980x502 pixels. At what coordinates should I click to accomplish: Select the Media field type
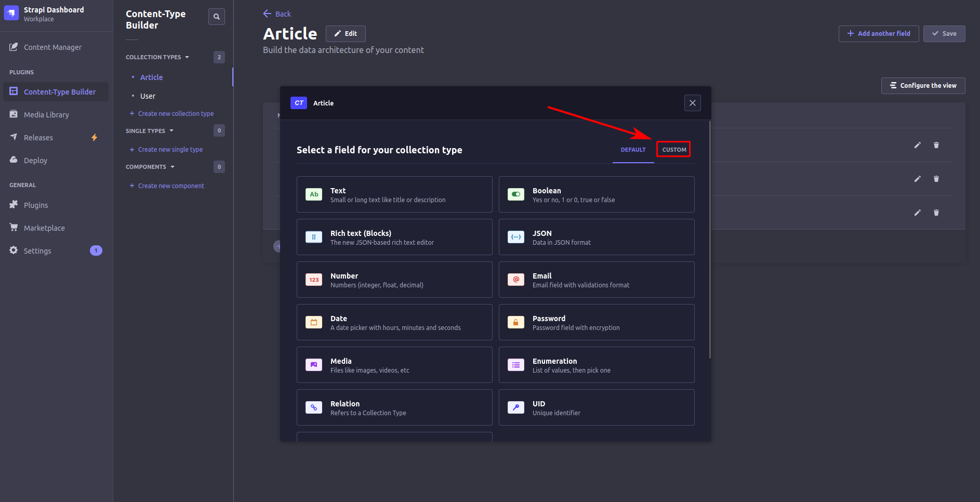point(394,365)
